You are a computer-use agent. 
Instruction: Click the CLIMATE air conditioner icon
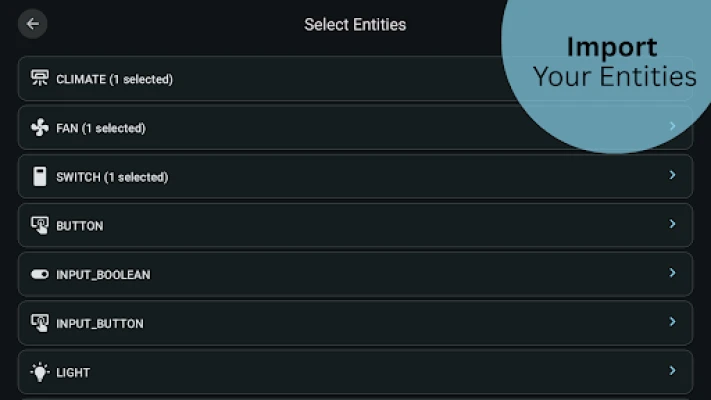click(40, 78)
